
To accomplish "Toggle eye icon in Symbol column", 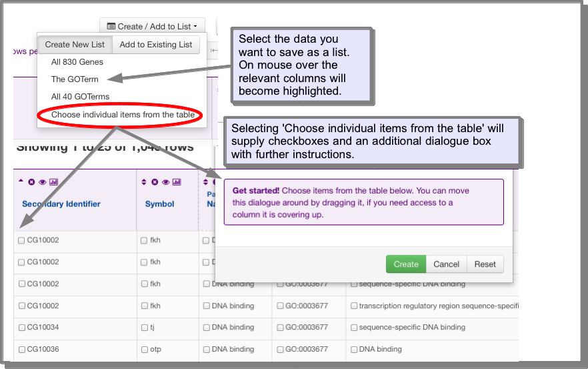I will pos(165,182).
